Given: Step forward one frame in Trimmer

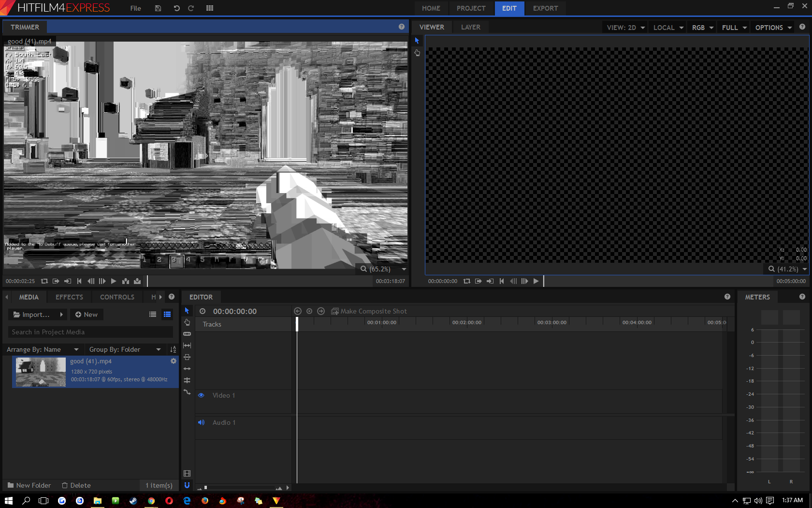Looking at the screenshot, I should coord(102,281).
